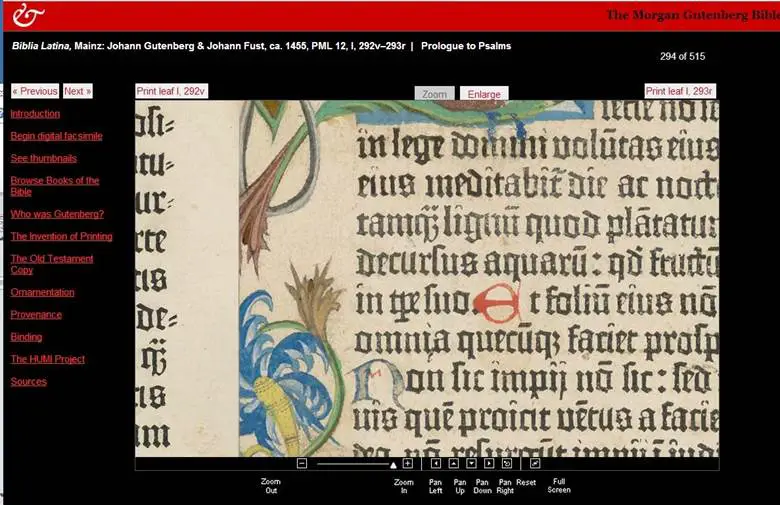Click the 'Prologue to Psalms' heading

tap(466, 46)
